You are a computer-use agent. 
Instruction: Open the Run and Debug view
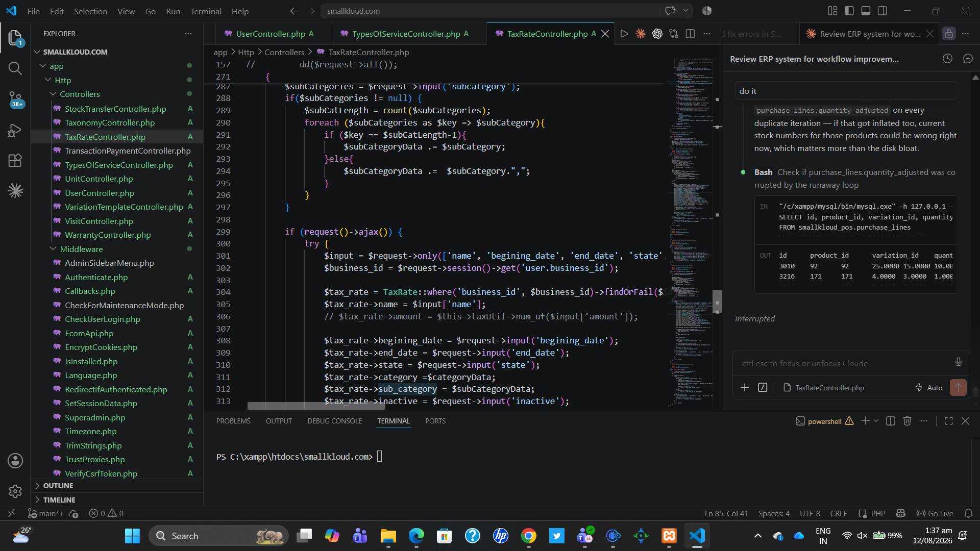(15, 131)
